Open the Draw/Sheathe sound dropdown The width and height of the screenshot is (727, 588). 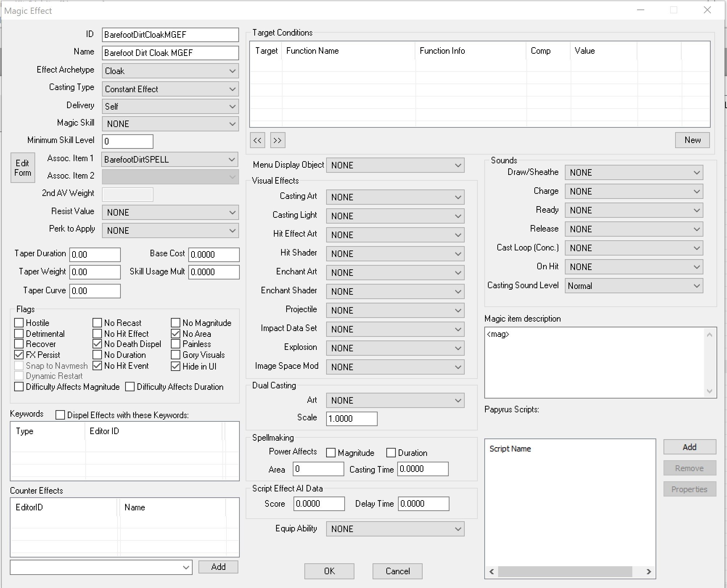click(634, 172)
